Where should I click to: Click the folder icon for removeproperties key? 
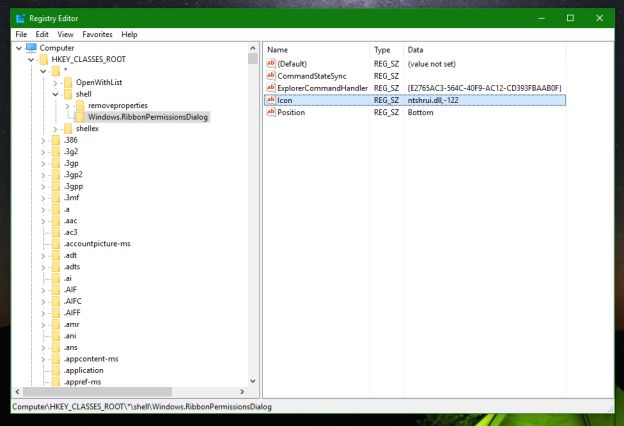coord(80,105)
